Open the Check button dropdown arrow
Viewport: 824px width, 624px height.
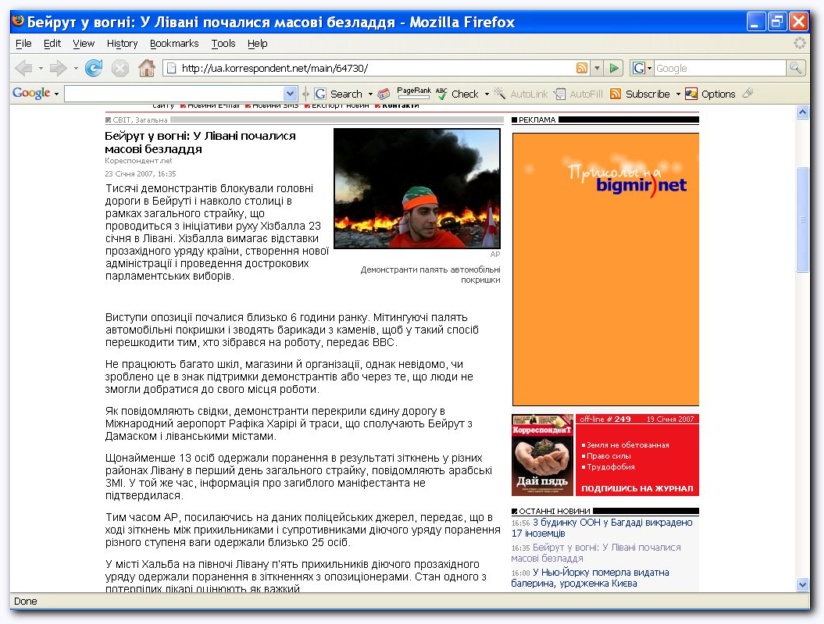point(487,95)
